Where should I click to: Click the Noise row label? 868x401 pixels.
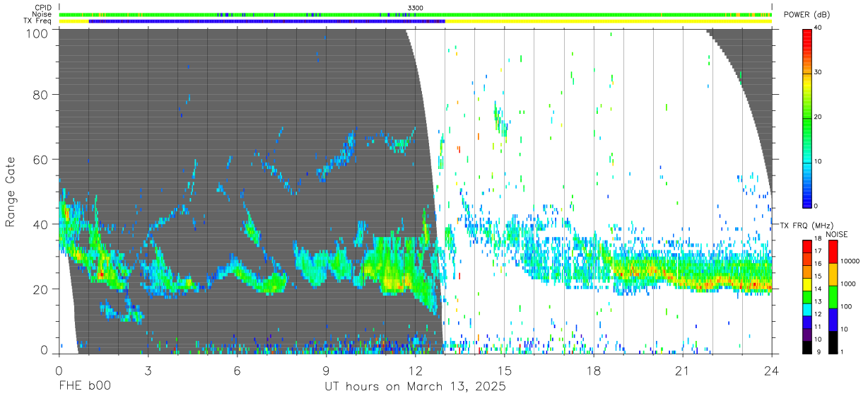tap(42, 14)
